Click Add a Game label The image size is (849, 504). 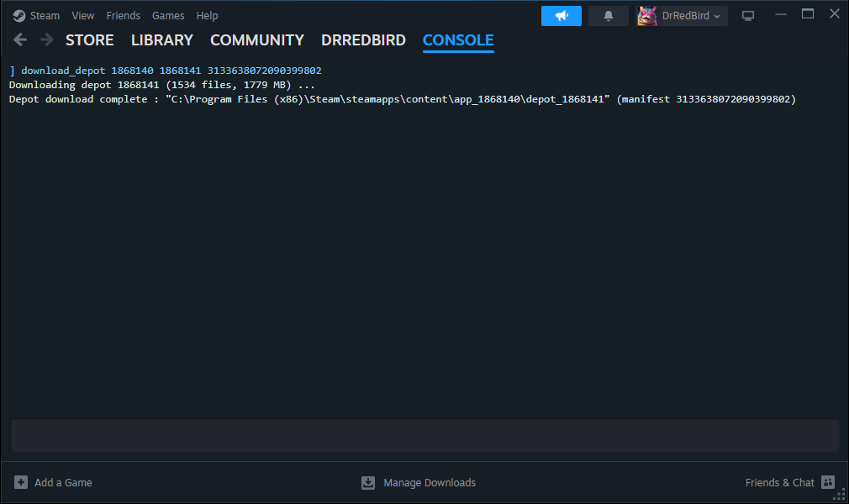[63, 482]
